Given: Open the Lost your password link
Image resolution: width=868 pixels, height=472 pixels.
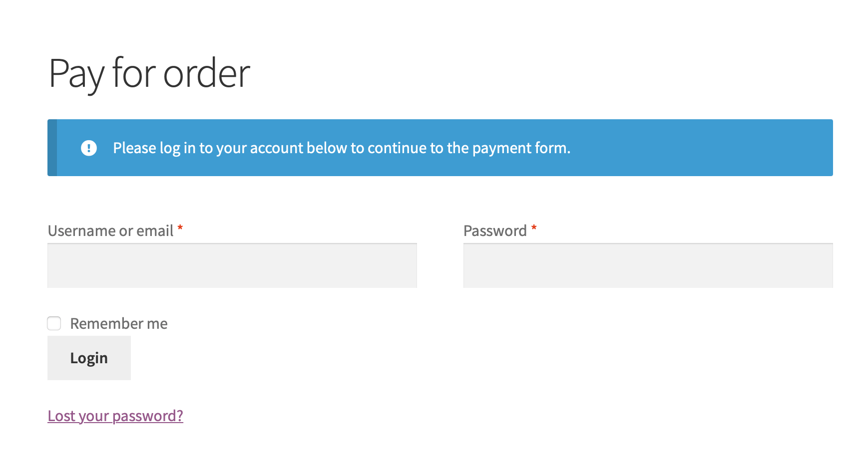Looking at the screenshot, I should click(115, 416).
